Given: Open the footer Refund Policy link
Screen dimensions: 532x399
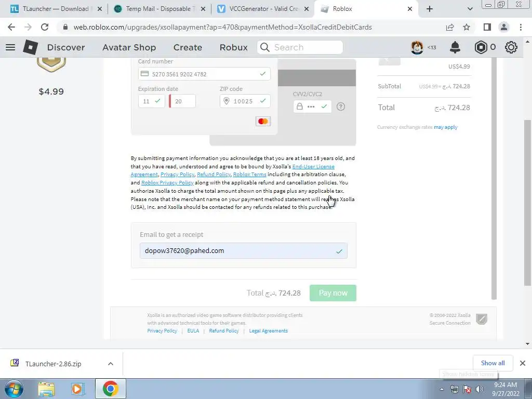Looking at the screenshot, I should [x=224, y=331].
